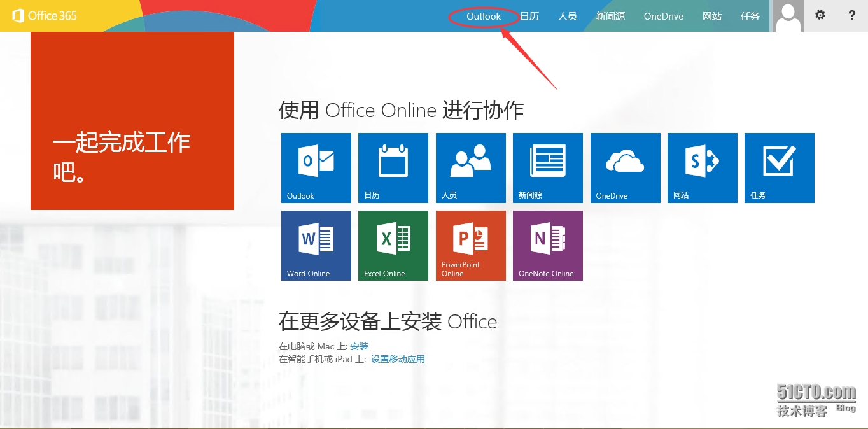This screenshot has width=868, height=429.
Task: Select Outlook in the top navigation bar
Action: tap(484, 17)
